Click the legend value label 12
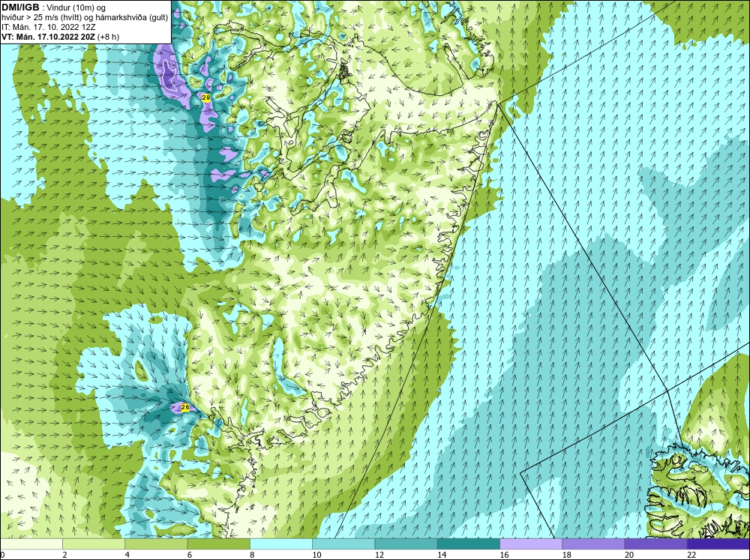 379,555
